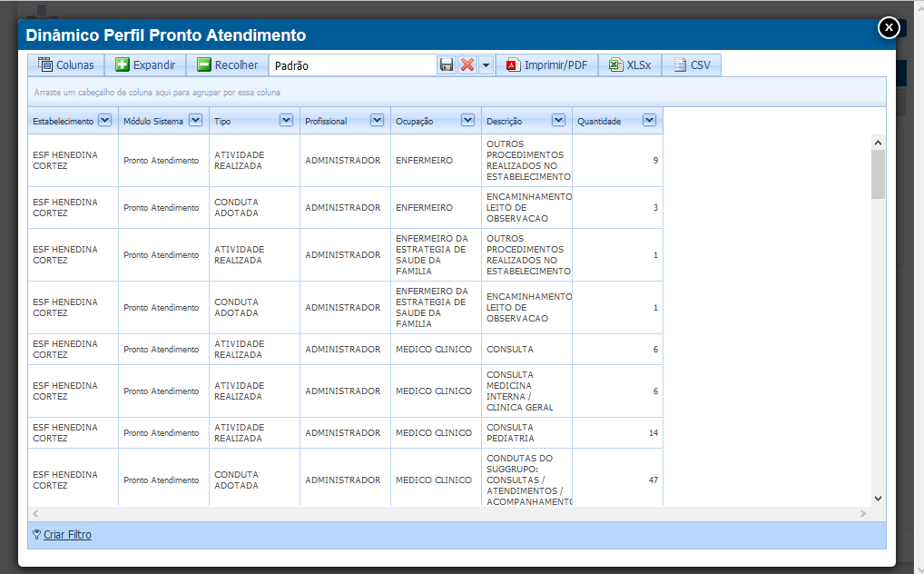Save layout with the floppy disk icon
The height and width of the screenshot is (574, 924).
[447, 64]
